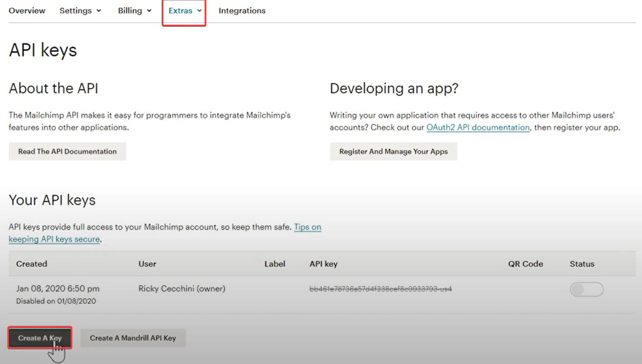Viewport: 642px width, 364px height.
Task: Open Tips on keeping API keys secure link
Action: click(x=307, y=227)
